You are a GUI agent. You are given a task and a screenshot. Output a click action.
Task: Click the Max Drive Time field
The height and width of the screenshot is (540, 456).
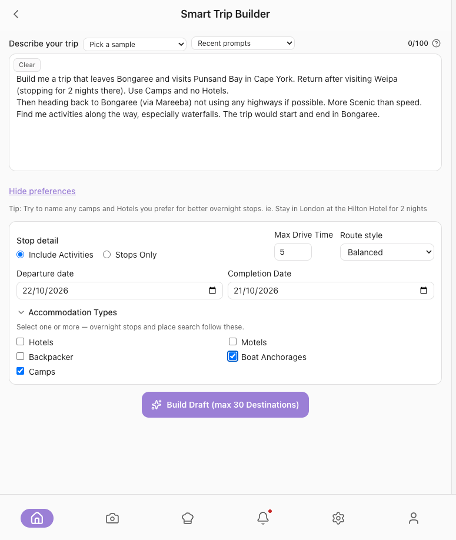pos(293,252)
